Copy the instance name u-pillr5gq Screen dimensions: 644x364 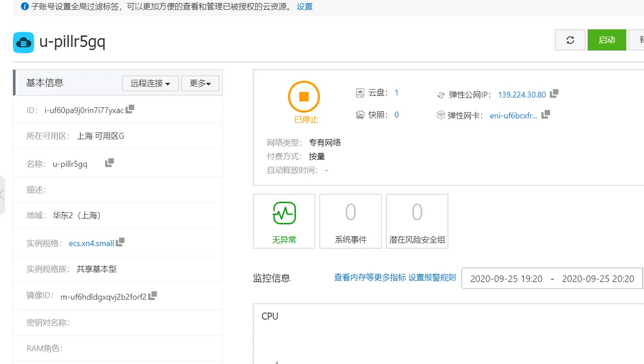click(x=109, y=162)
